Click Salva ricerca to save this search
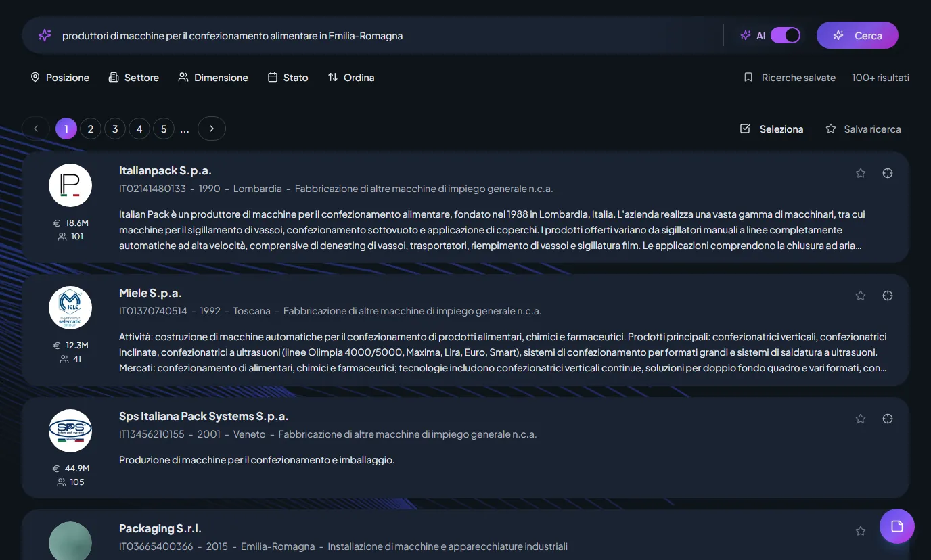This screenshot has height=560, width=931. [863, 129]
